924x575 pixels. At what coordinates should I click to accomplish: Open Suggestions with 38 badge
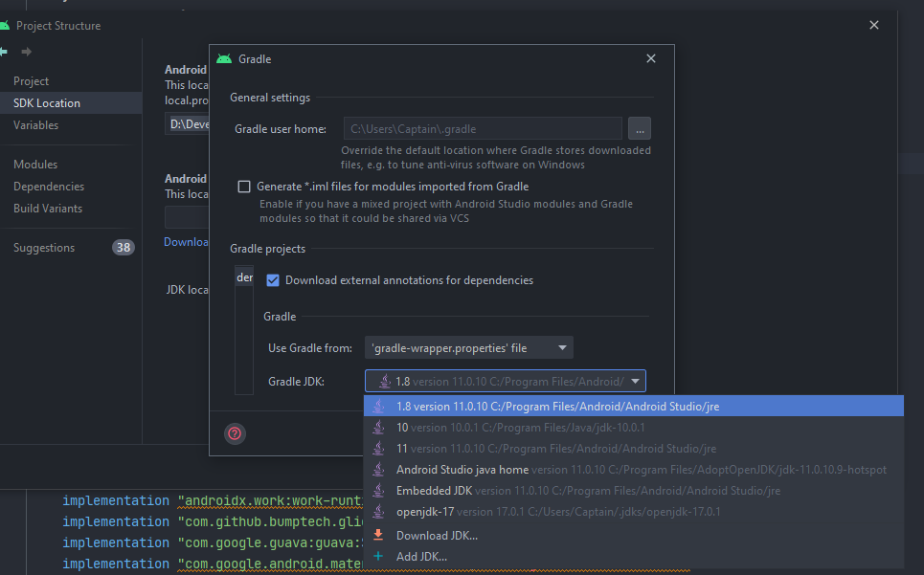click(71, 247)
